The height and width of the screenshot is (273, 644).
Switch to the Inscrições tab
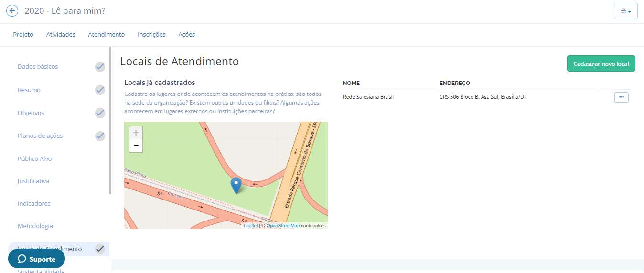[151, 35]
